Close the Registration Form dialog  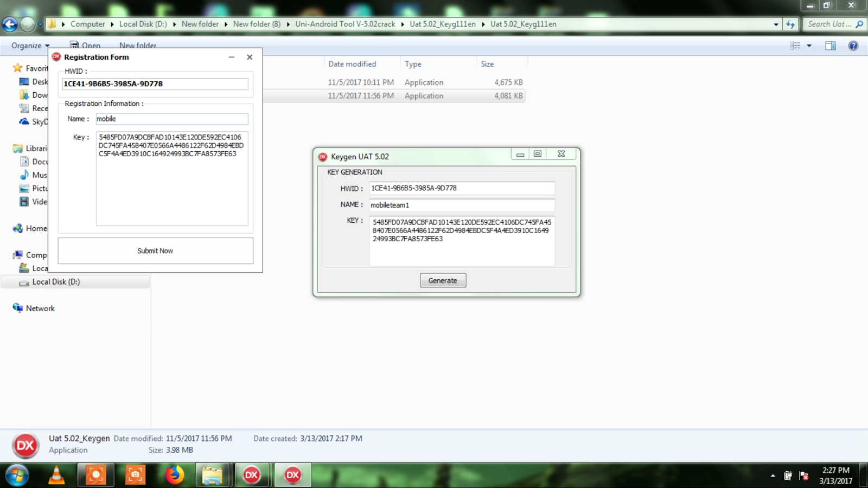[x=250, y=57]
